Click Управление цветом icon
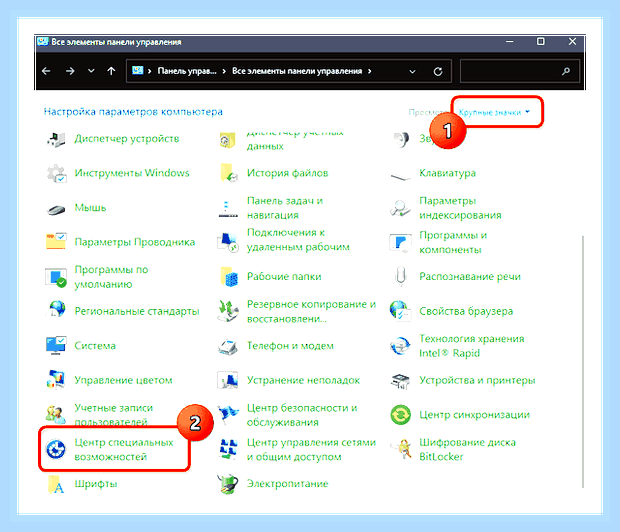 (56, 380)
